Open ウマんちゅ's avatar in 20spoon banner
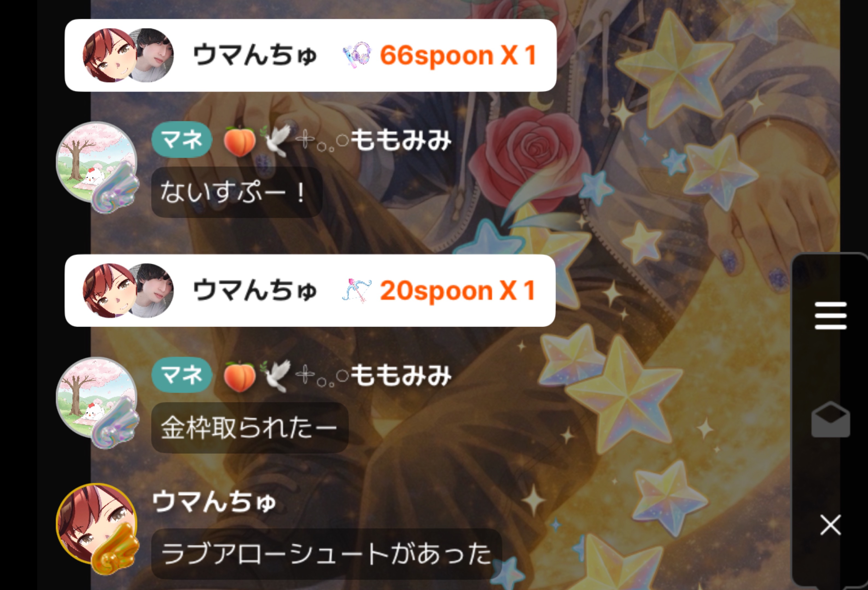Screen dimensions: 868x590 click(128, 290)
